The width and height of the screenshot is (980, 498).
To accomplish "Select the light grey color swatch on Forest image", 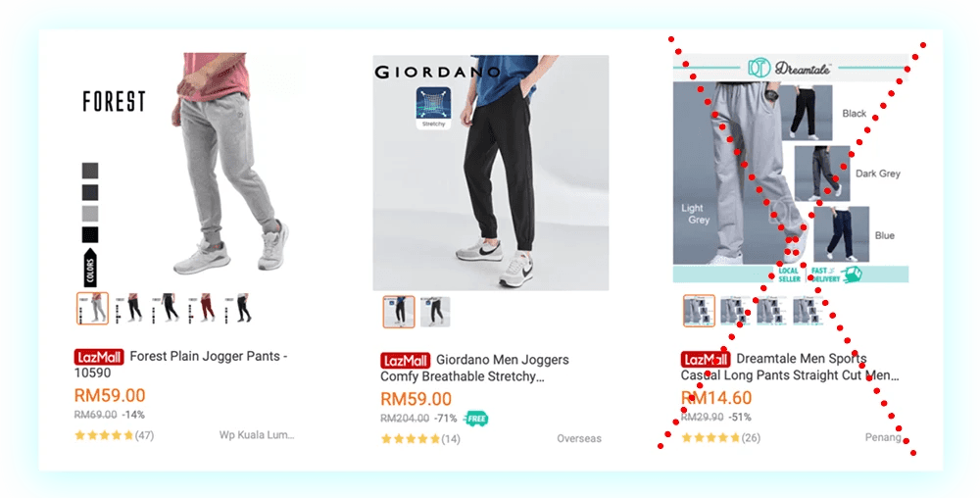I will (x=90, y=213).
